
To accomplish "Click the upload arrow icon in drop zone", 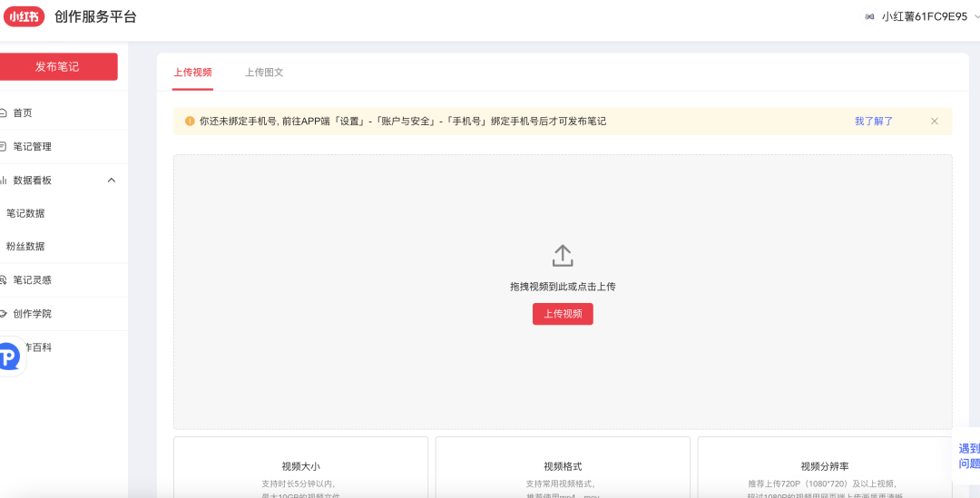I will (563, 256).
